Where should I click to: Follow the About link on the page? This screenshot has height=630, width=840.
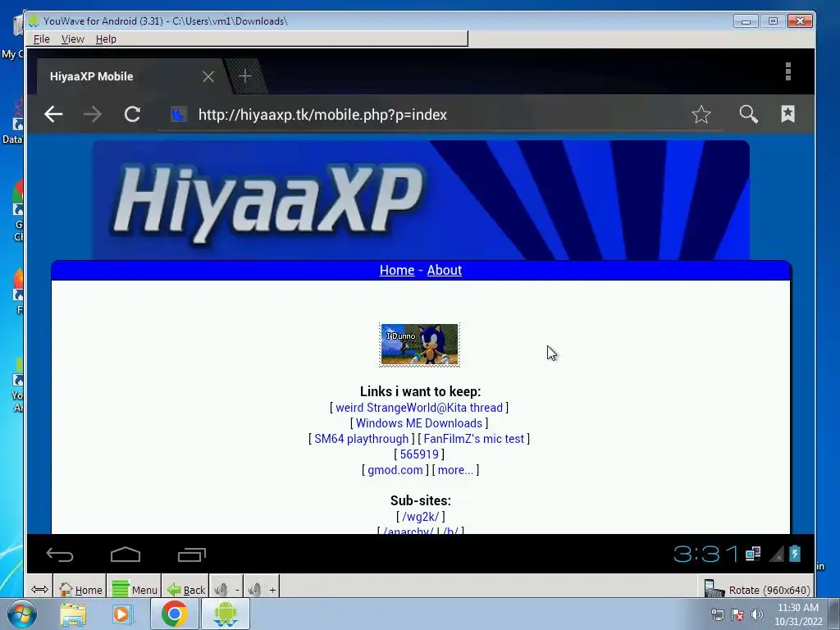point(444,270)
